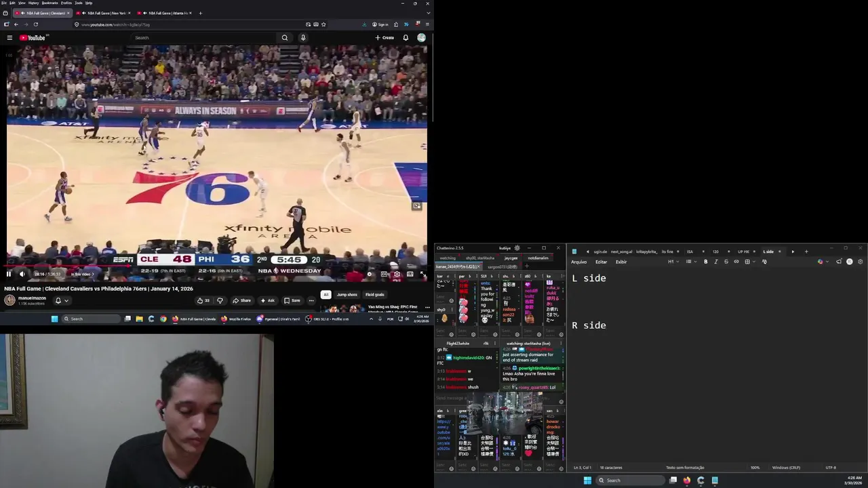Click the YouTube search input field

[x=203, y=38]
